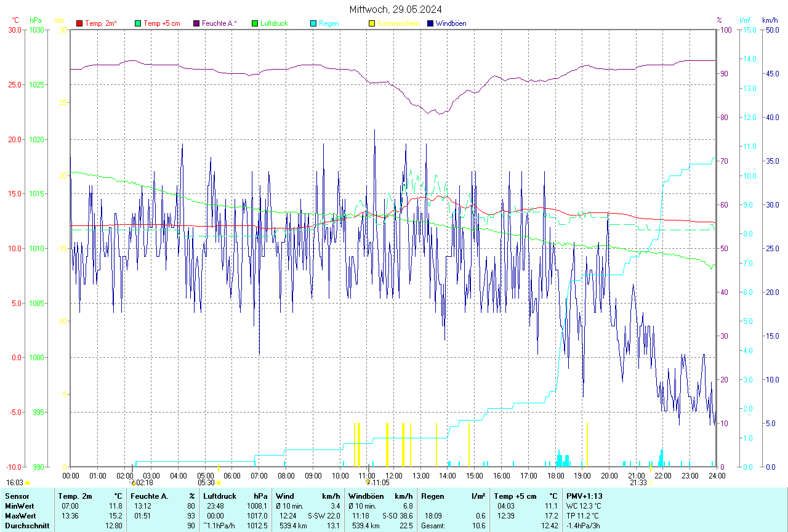The width and height of the screenshot is (788, 532).
Task: Click the sunrise icon beside 05:30
Action: pos(218,483)
